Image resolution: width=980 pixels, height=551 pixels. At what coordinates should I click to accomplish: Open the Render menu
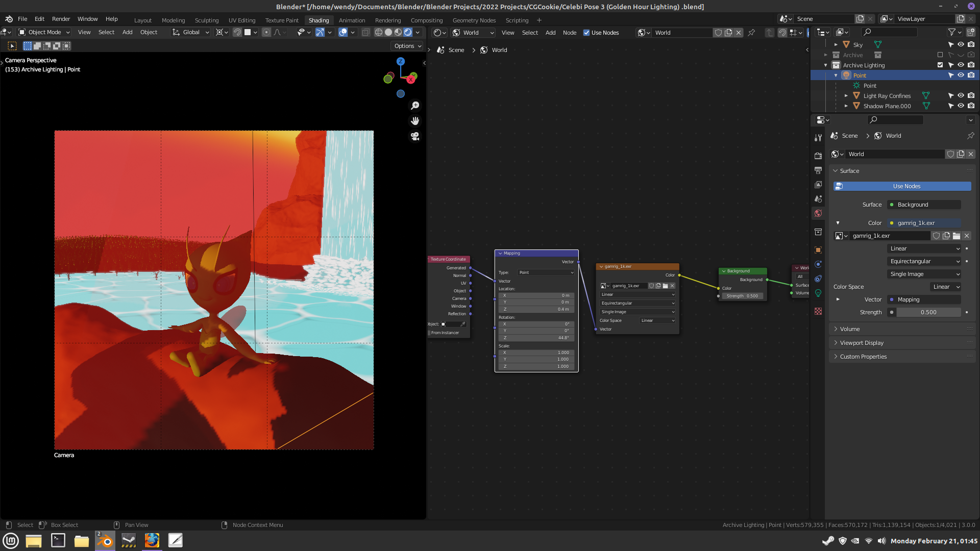click(61, 19)
